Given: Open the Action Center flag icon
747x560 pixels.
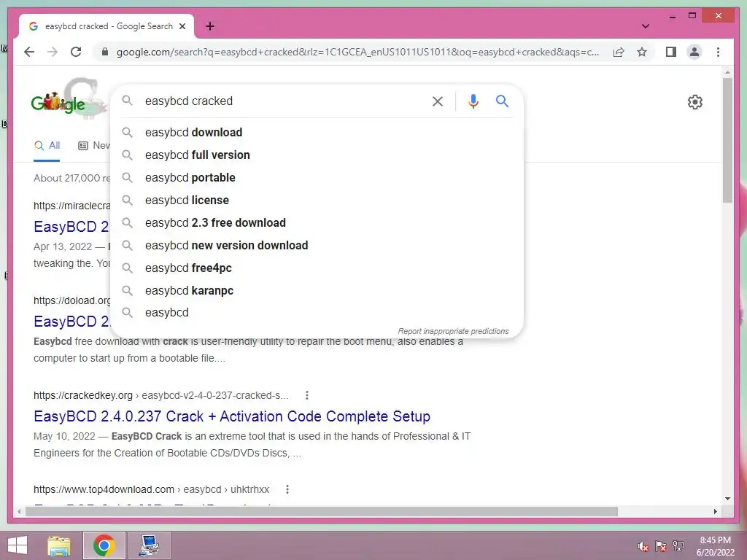Looking at the screenshot, I should click(661, 546).
